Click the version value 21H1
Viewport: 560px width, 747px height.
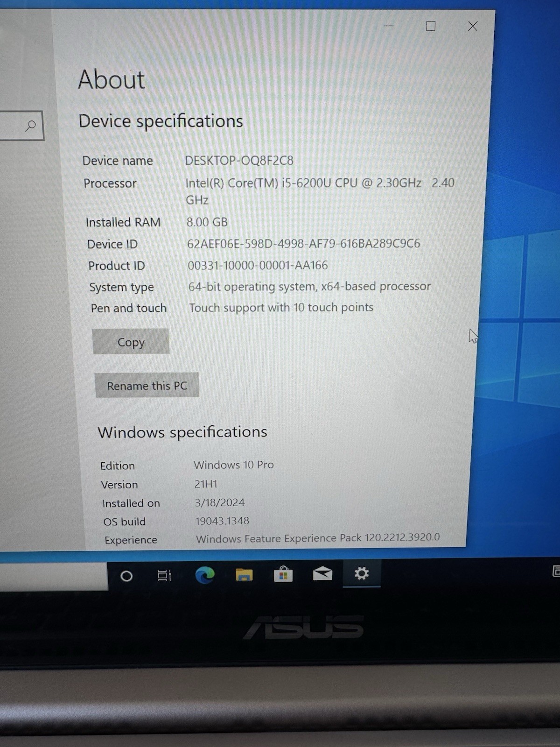point(206,484)
